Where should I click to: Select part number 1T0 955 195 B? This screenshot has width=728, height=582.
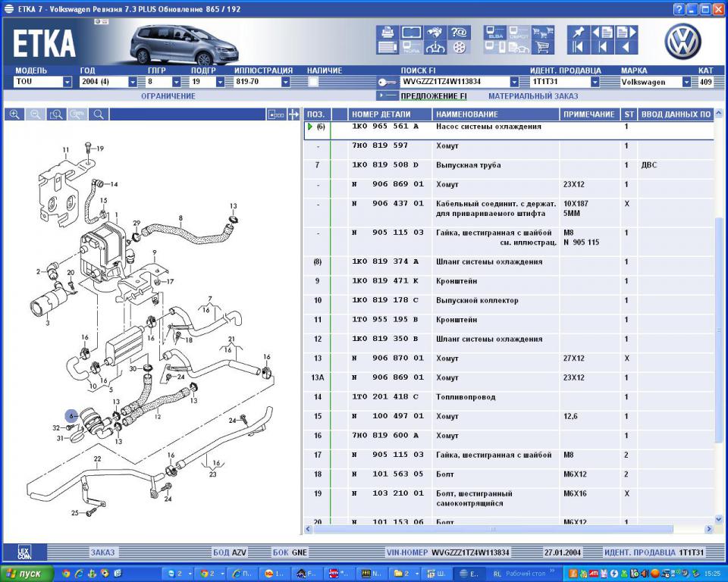click(x=385, y=320)
